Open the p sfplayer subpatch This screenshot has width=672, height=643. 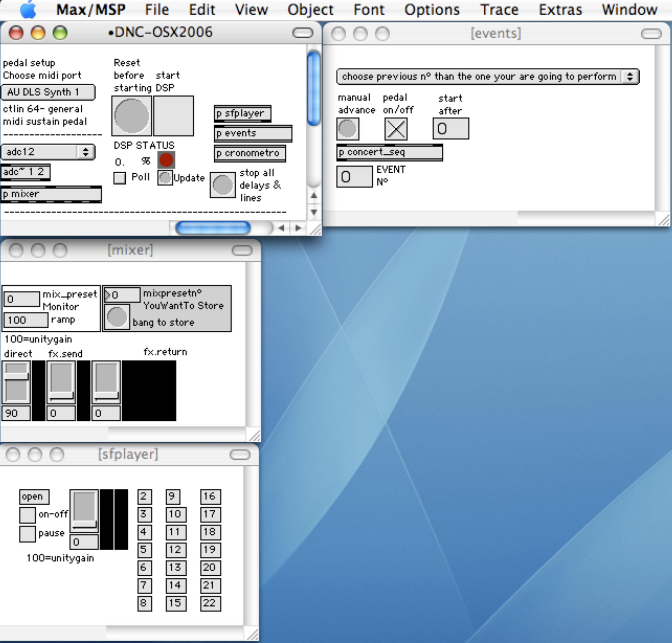243,114
